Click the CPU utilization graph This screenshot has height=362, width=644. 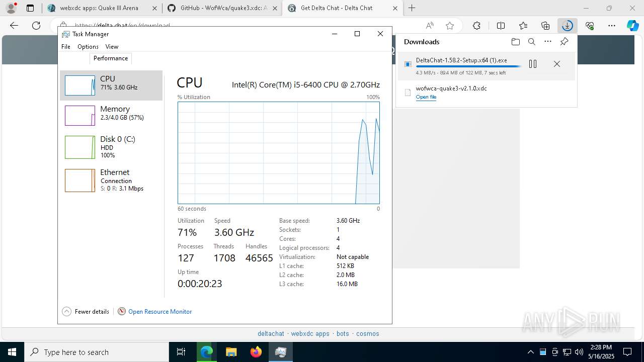tap(278, 153)
